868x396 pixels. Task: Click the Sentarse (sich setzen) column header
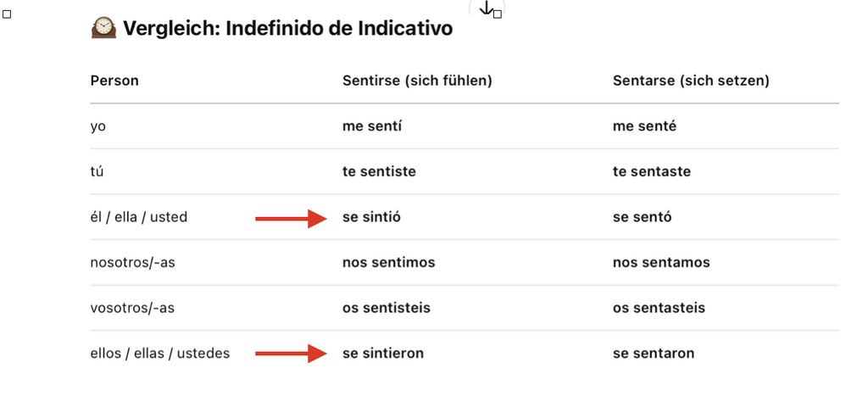point(691,81)
